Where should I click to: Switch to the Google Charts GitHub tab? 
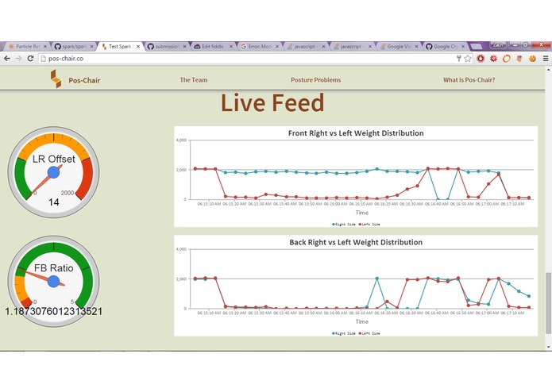(446, 46)
